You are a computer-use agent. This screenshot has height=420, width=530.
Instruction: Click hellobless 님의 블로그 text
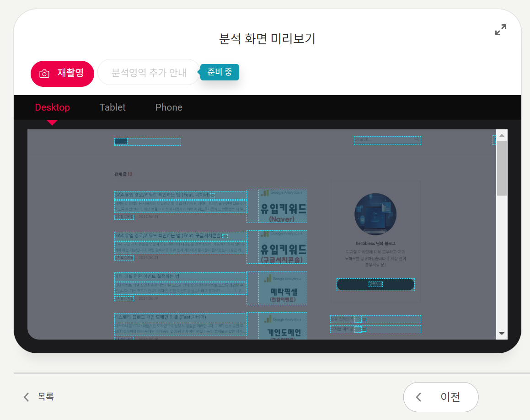pos(375,244)
